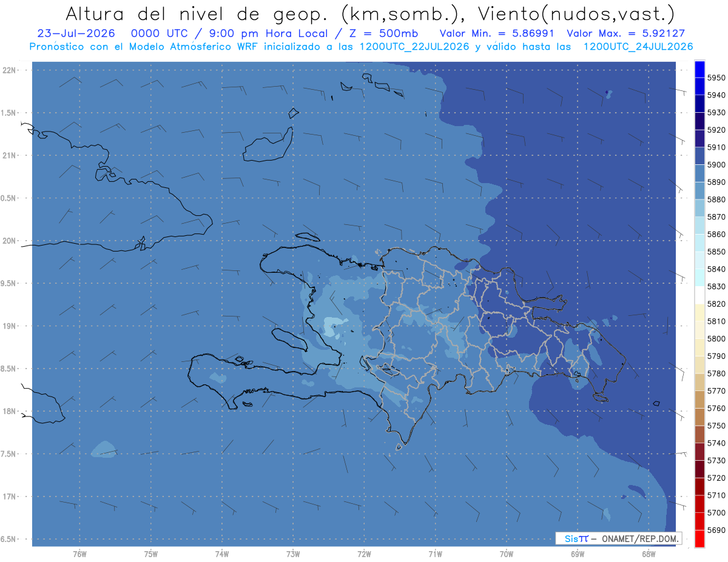Click the latitude axis label '22N'
Image resolution: width=728 pixels, height=562 pixels.
tap(8, 70)
